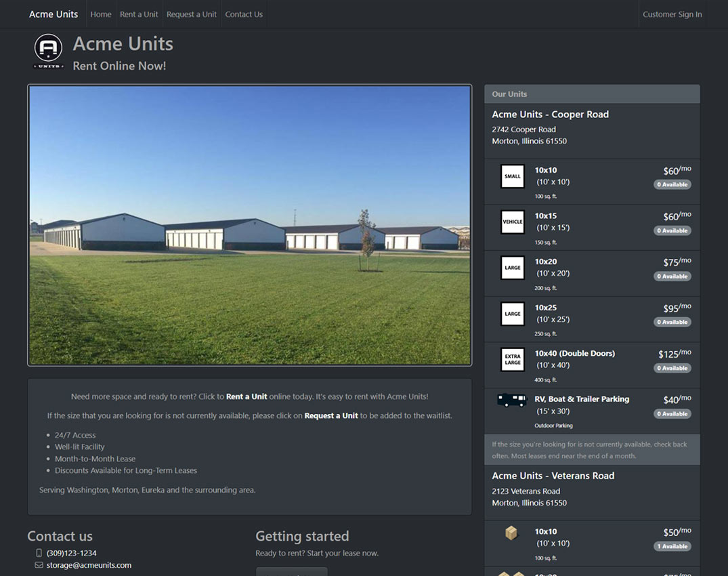Click Well-lit Facility bullet
The width and height of the screenshot is (728, 576).
80,447
